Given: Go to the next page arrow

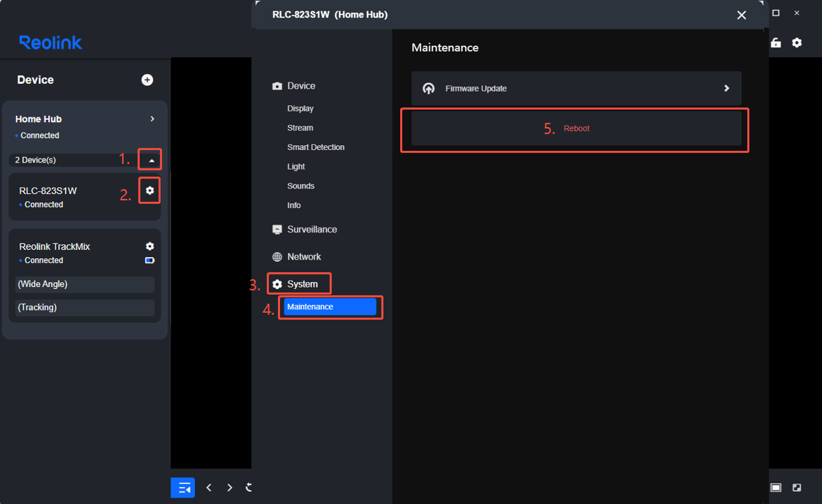Looking at the screenshot, I should point(230,488).
